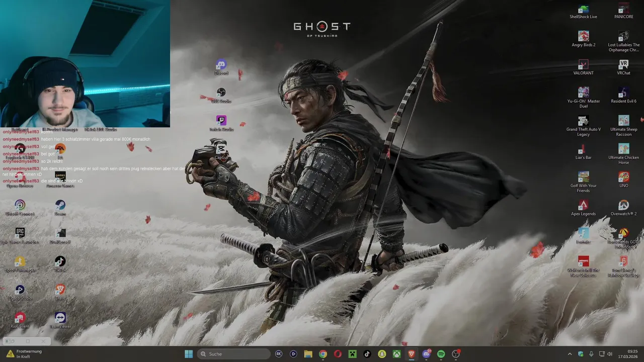Launch Angry Birds 2 desktop shortcut
The height and width of the screenshot is (362, 644).
point(583,39)
